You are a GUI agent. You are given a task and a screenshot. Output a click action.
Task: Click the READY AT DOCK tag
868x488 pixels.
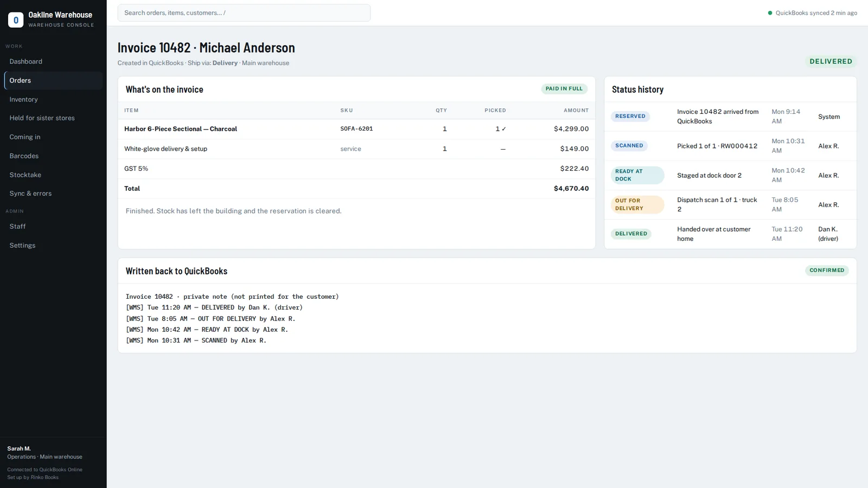637,175
